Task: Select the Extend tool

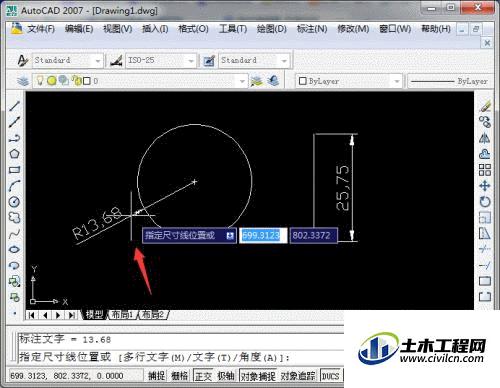Action: pyautogui.click(x=485, y=265)
